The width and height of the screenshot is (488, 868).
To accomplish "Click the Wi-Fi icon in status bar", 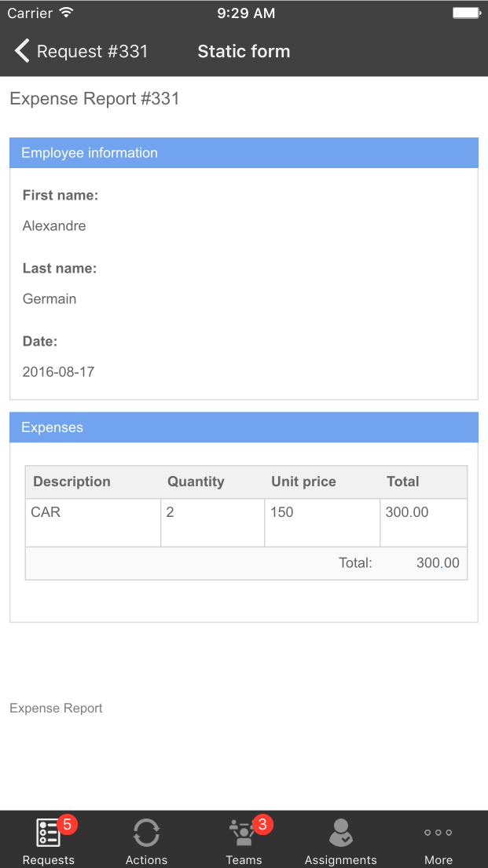I will click(65, 12).
